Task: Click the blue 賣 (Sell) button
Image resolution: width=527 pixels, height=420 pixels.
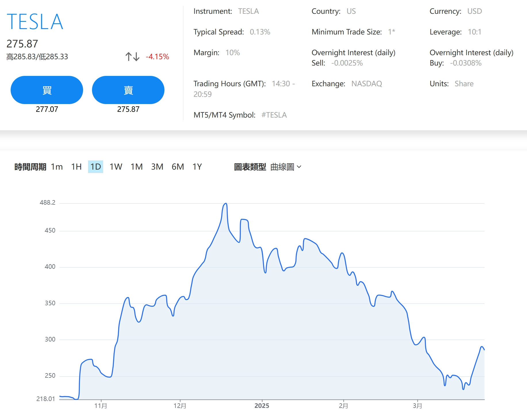Action: tap(128, 90)
